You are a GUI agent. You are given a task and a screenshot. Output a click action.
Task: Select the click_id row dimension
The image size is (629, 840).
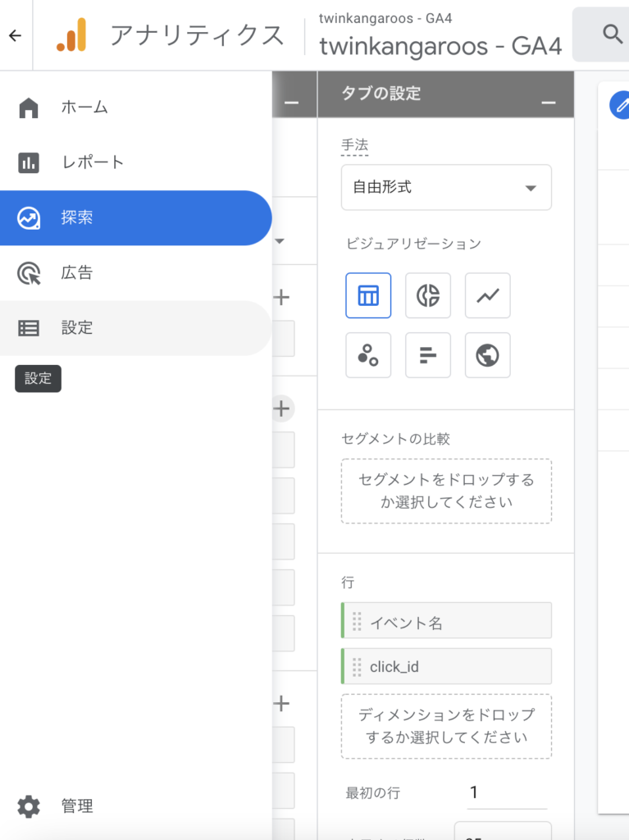click(446, 666)
